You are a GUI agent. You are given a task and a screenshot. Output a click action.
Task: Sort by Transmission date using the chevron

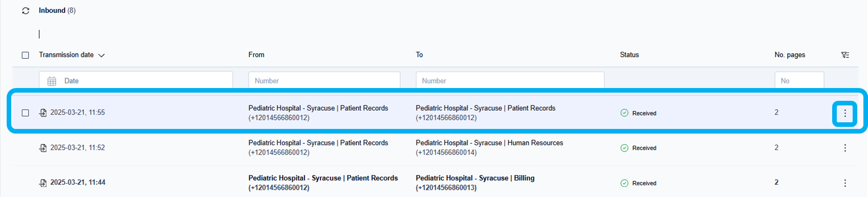(101, 55)
